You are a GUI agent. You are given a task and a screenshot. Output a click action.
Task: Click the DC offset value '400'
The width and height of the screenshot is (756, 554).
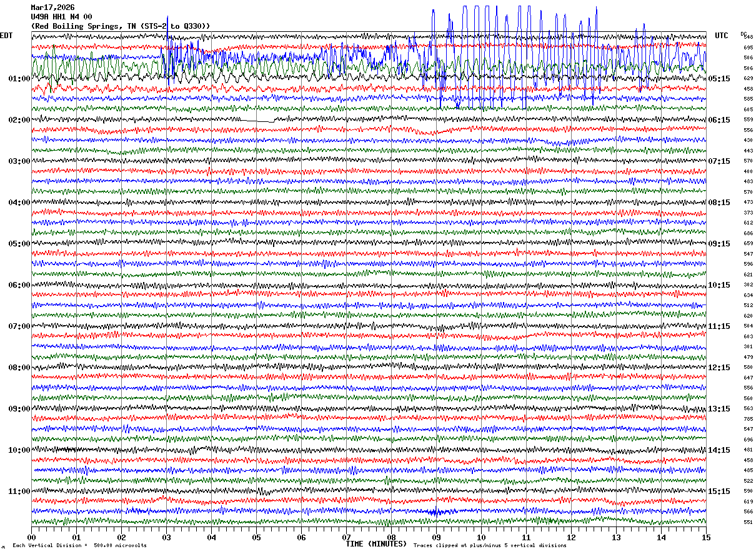[x=748, y=171]
